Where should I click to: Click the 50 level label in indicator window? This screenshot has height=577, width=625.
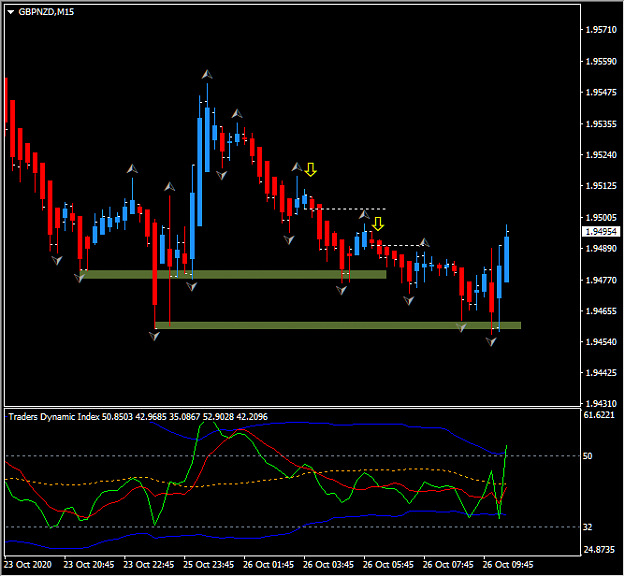pyautogui.click(x=588, y=456)
